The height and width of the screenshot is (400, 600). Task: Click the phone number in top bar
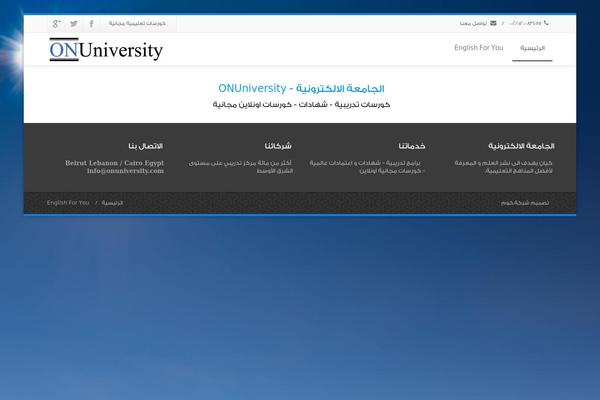click(525, 23)
